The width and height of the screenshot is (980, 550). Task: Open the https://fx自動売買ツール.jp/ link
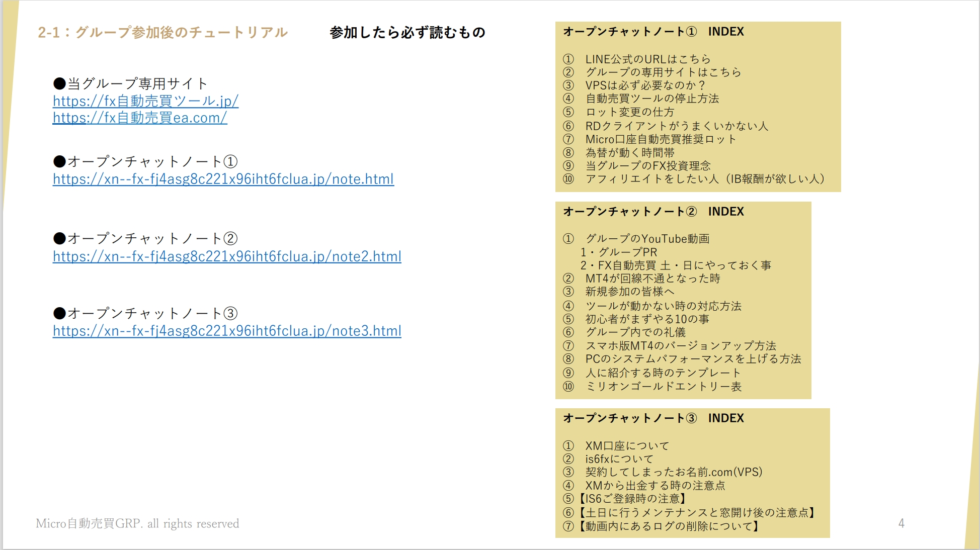click(x=145, y=101)
